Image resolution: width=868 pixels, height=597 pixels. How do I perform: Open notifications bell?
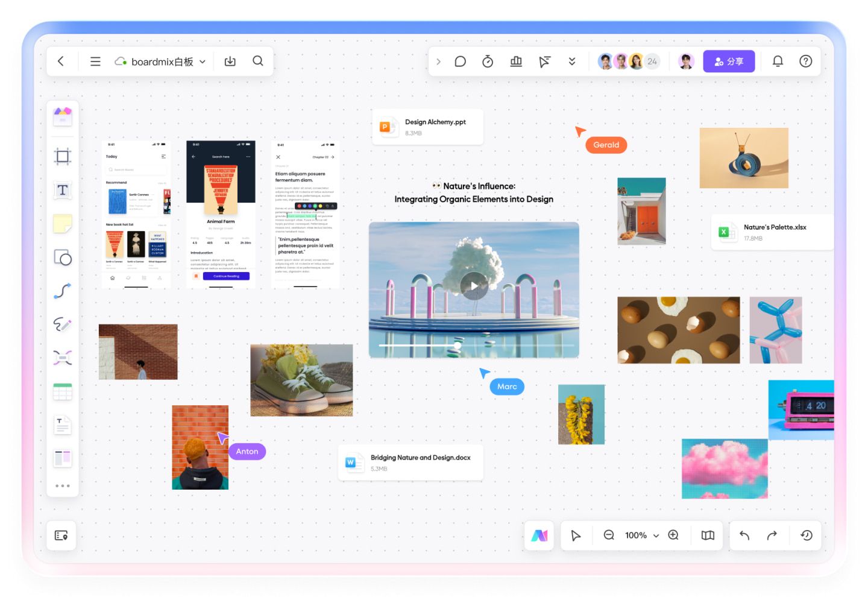pyautogui.click(x=778, y=62)
